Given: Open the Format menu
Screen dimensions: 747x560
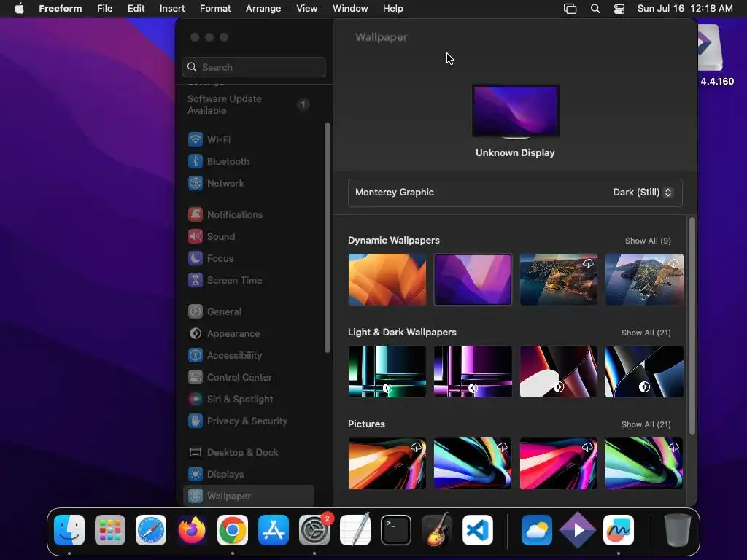Looking at the screenshot, I should pyautogui.click(x=215, y=9).
